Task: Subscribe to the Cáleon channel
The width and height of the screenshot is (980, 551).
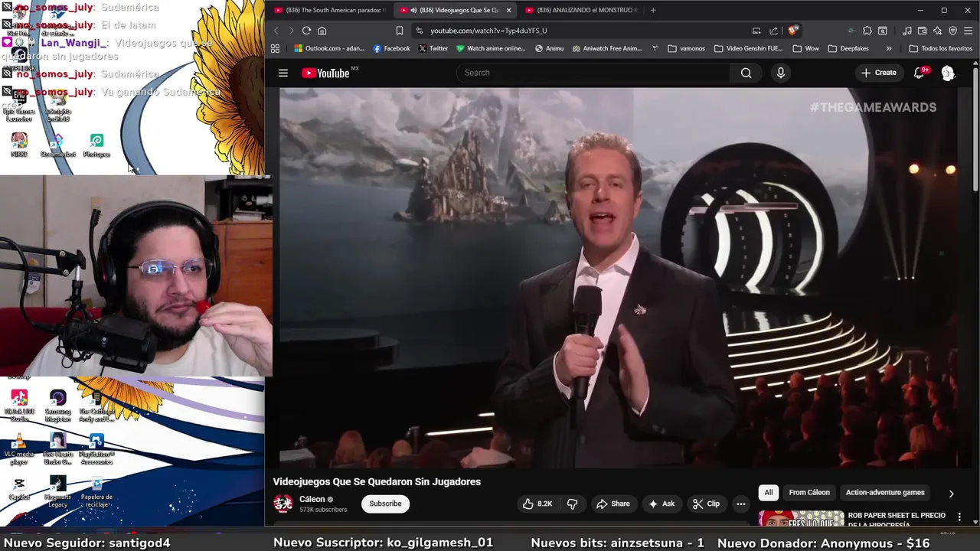Action: pos(385,504)
